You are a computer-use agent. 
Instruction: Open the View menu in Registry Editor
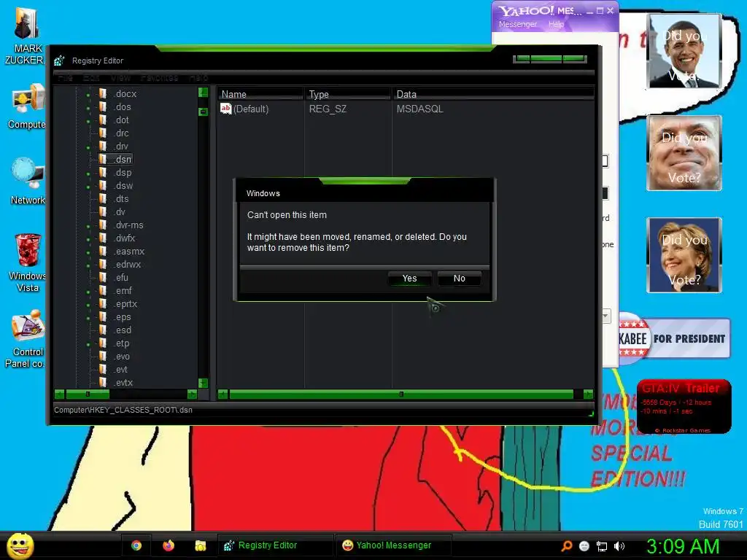120,77
